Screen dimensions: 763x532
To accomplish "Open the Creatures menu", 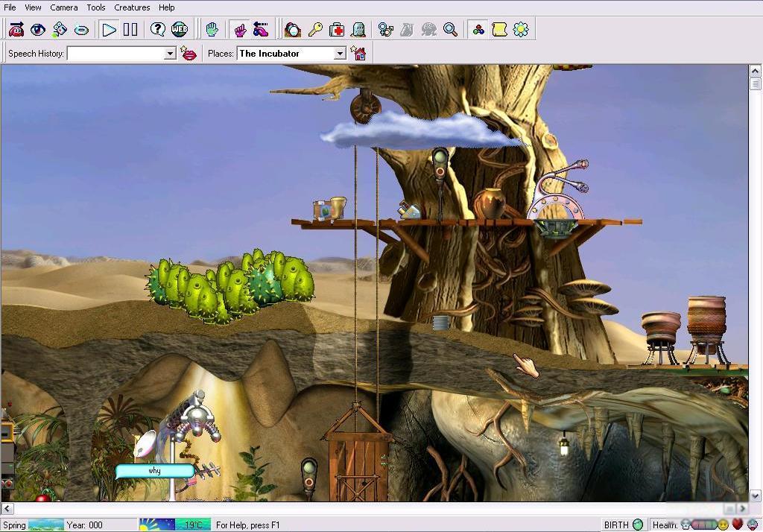I will (132, 7).
